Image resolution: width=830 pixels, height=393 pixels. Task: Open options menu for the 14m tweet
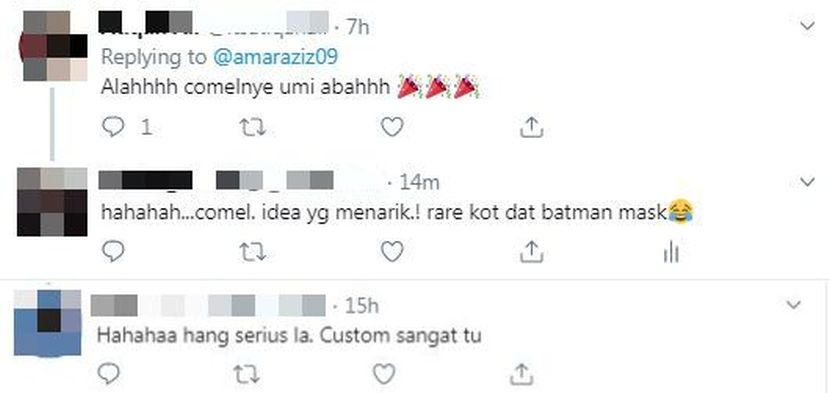click(x=807, y=182)
